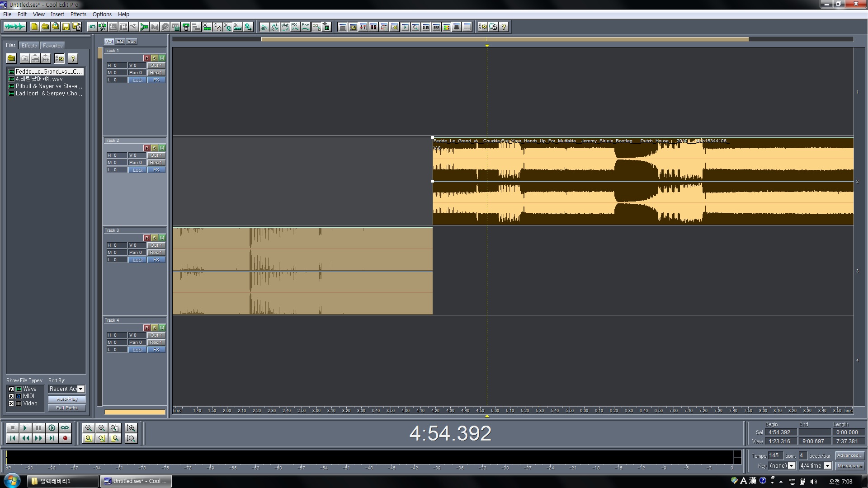Image resolution: width=868 pixels, height=488 pixels.
Task: Click Stop in the transport controls
Action: [13, 427]
